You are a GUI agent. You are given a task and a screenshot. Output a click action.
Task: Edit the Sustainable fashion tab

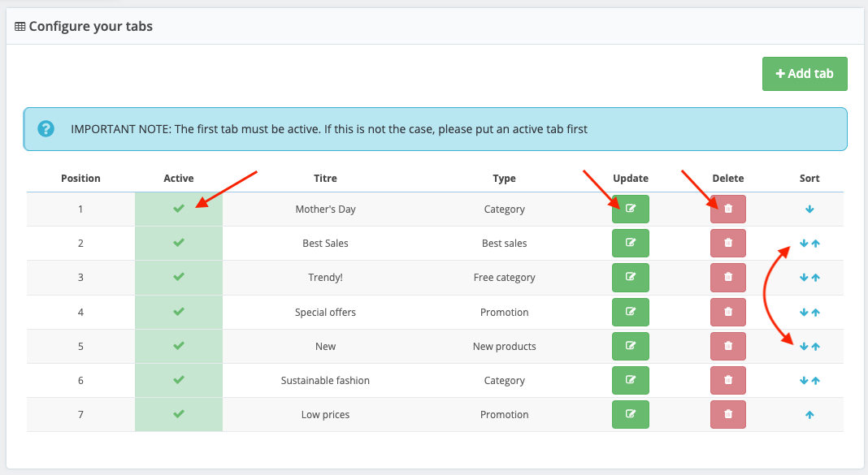tap(631, 381)
